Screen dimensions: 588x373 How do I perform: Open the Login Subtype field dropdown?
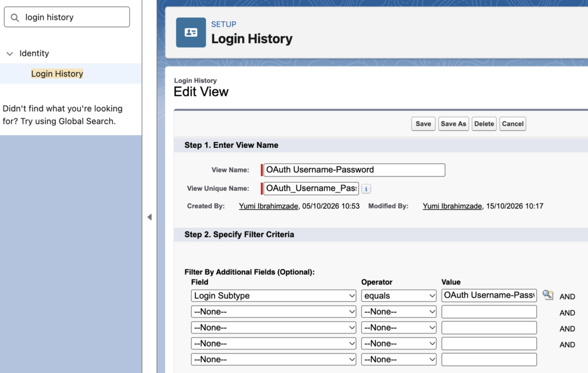273,295
